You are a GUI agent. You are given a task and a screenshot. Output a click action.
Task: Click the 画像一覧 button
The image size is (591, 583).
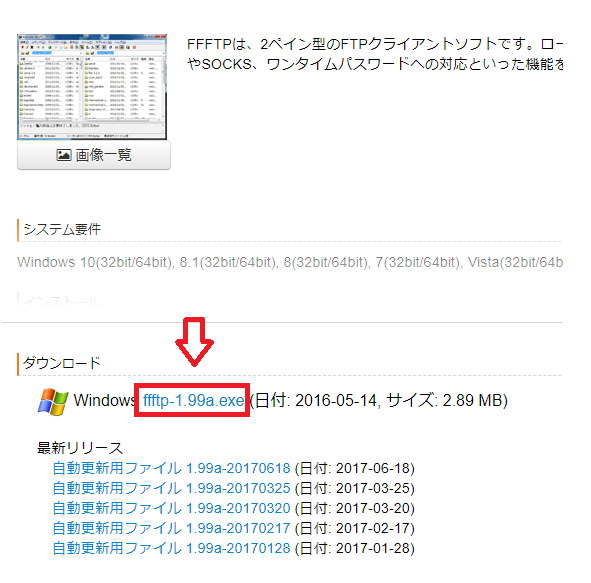[x=94, y=155]
